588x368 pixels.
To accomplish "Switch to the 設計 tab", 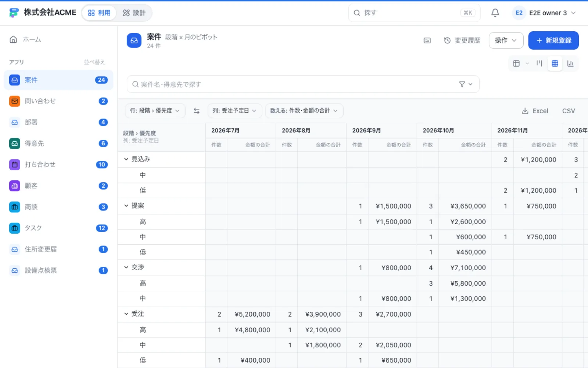I will (134, 13).
